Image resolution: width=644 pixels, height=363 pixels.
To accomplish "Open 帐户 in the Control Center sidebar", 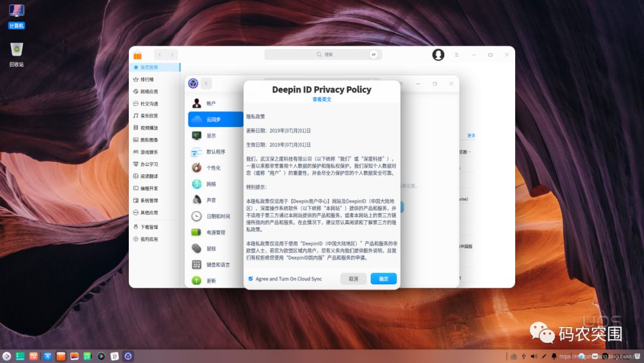I will click(x=216, y=103).
